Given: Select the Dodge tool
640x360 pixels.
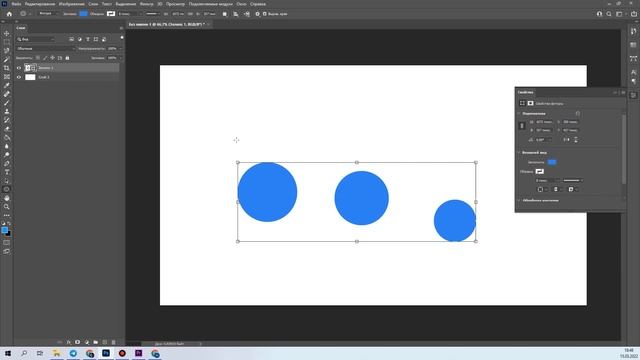Looking at the screenshot, I should [x=7, y=155].
